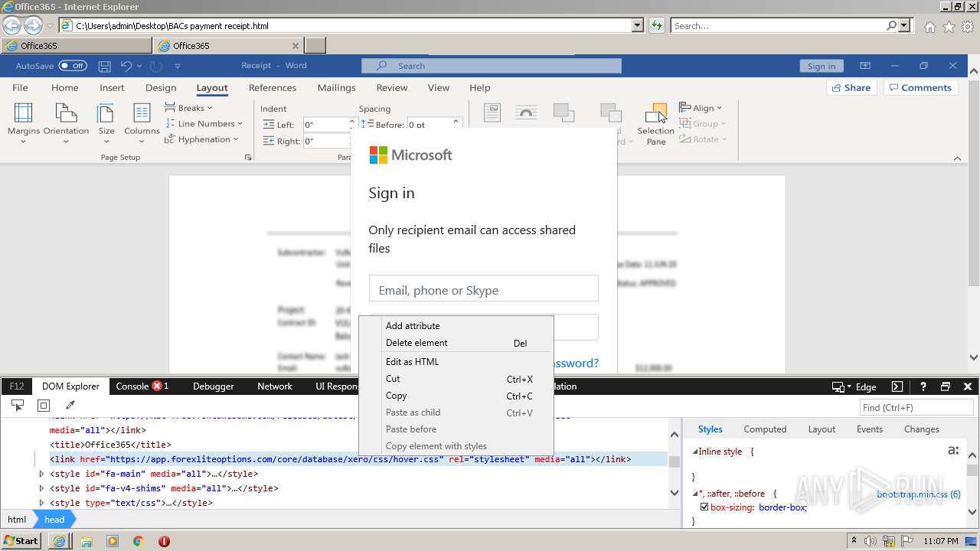Click the Word Save icon

[x=105, y=66]
